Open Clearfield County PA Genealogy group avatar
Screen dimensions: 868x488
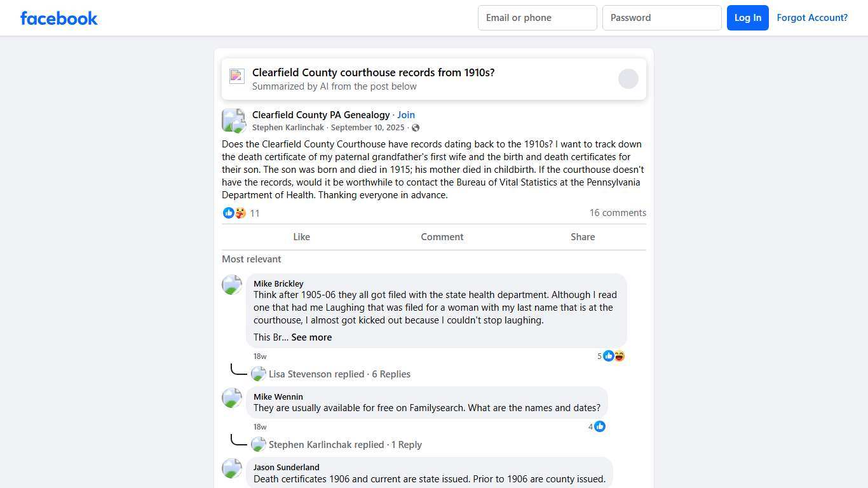[233, 120]
